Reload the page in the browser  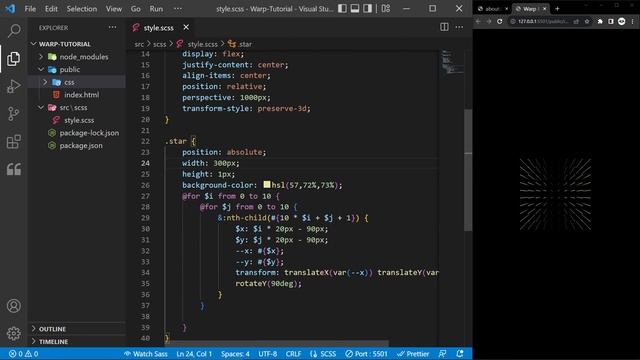point(500,21)
